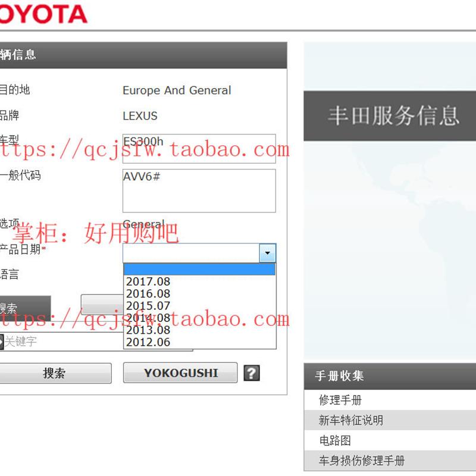Click the Toyota logo
The width and height of the screenshot is (476, 476).
[43, 14]
